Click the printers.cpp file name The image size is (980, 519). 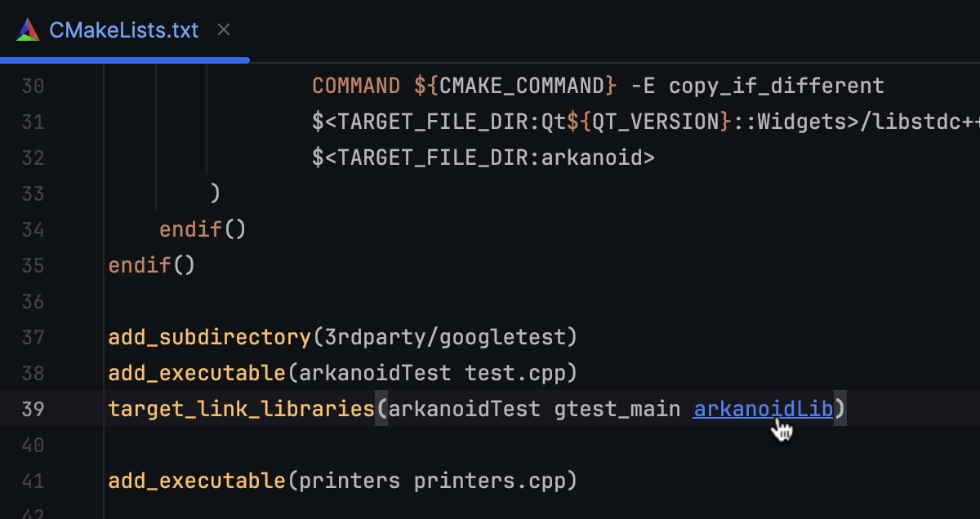coord(489,481)
